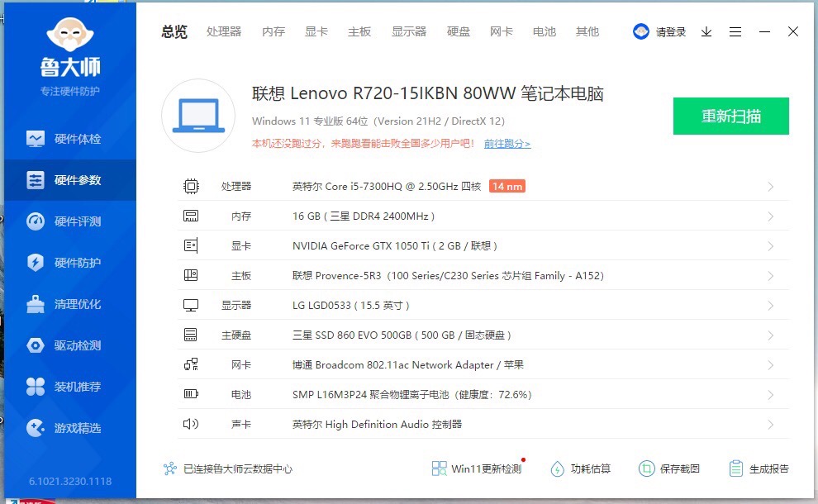Select 硬件参数 sidebar item
Viewport: 818px width, 504px height.
coord(70,180)
